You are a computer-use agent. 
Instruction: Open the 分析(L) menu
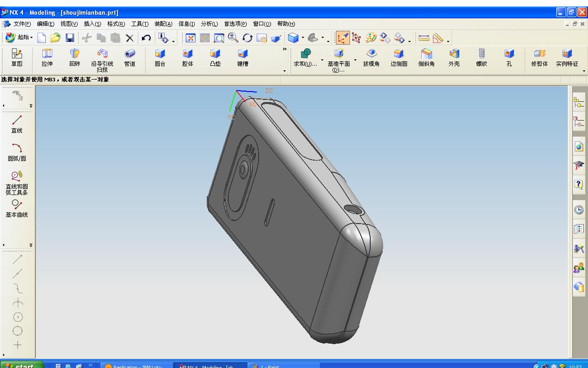[x=209, y=24]
